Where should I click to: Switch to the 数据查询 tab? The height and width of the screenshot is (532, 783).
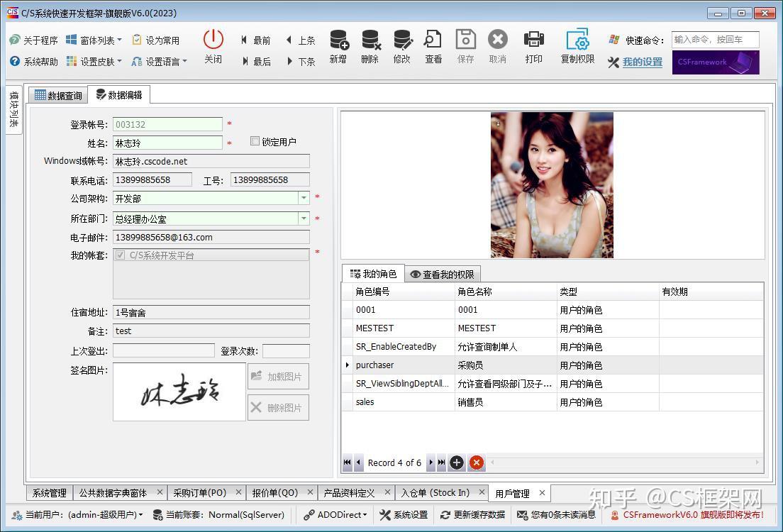point(57,94)
